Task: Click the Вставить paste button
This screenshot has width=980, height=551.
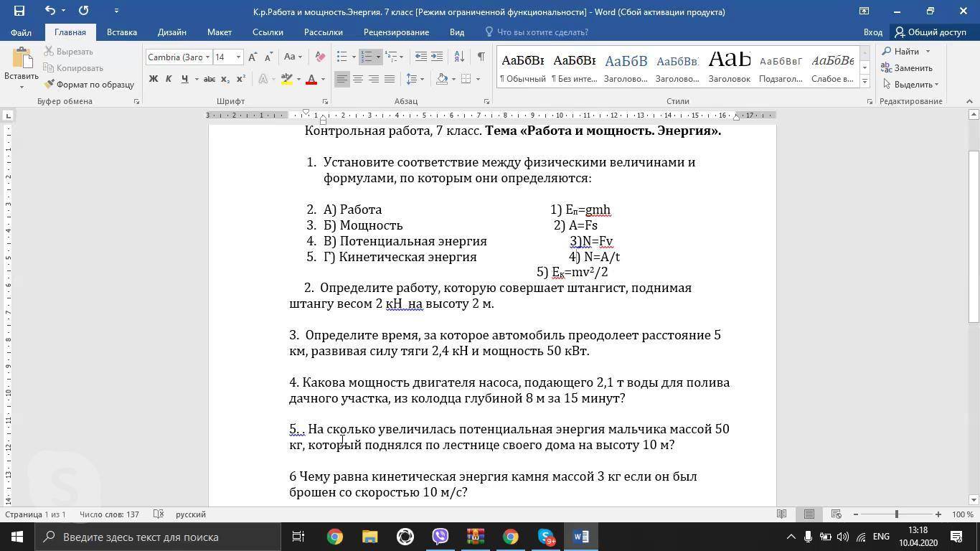Action: click(x=22, y=68)
